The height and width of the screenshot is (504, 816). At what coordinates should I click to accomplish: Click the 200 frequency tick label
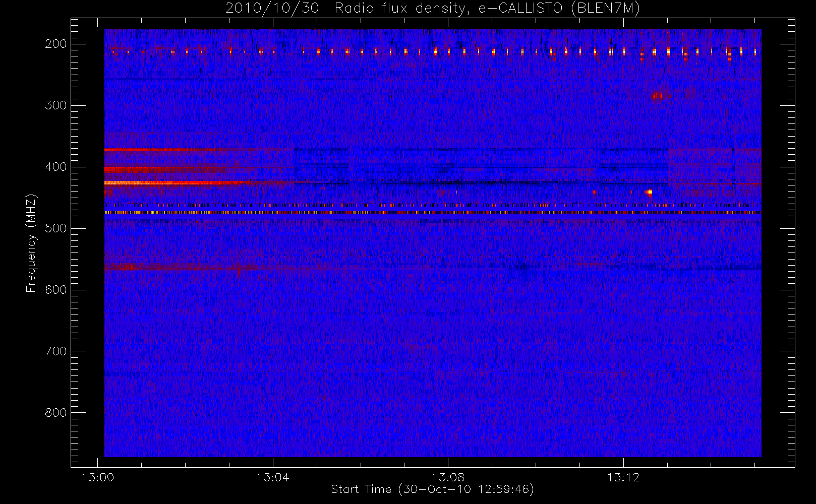[56, 44]
